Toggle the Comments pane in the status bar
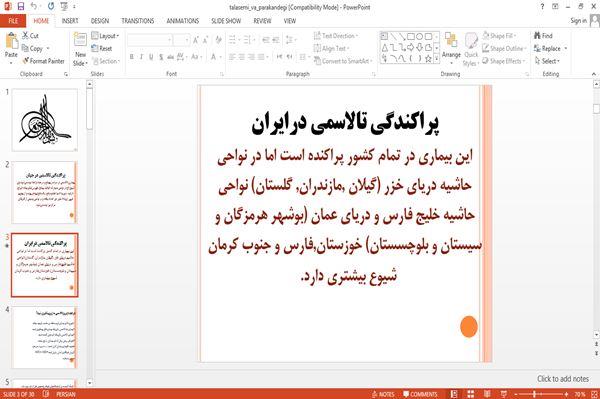The height and width of the screenshot is (399, 600). coord(420,394)
